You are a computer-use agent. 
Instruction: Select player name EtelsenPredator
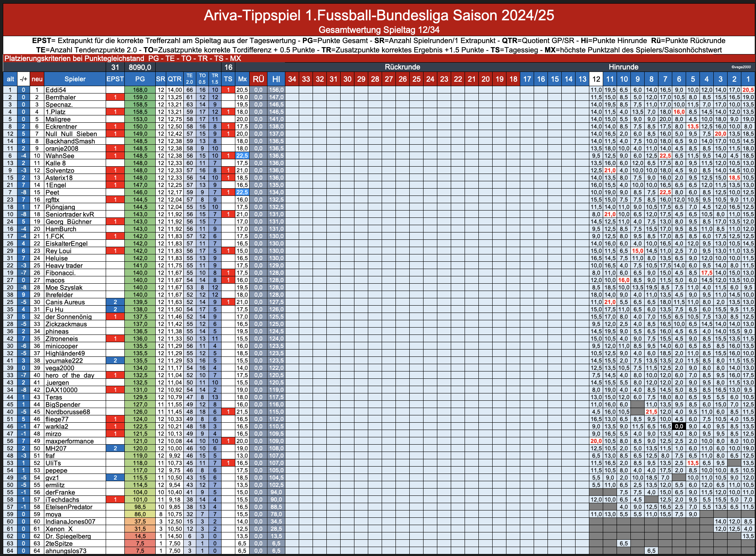69,507
